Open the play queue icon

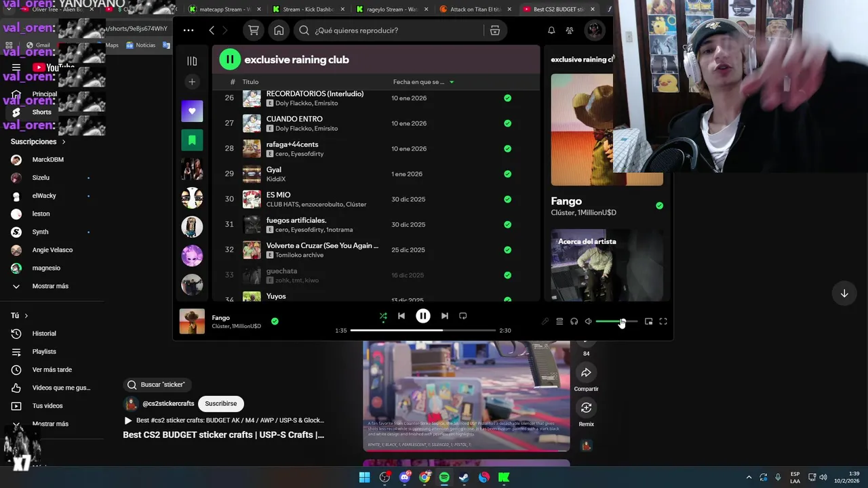tap(559, 321)
